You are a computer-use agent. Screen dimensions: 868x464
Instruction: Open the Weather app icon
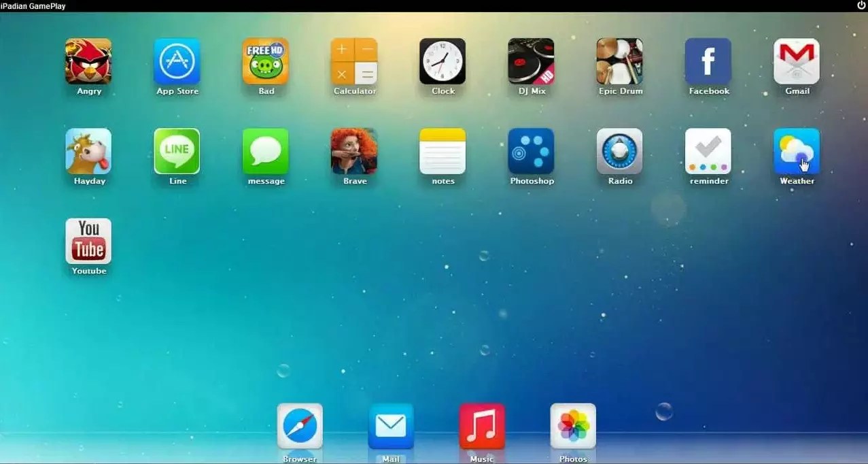click(x=797, y=151)
